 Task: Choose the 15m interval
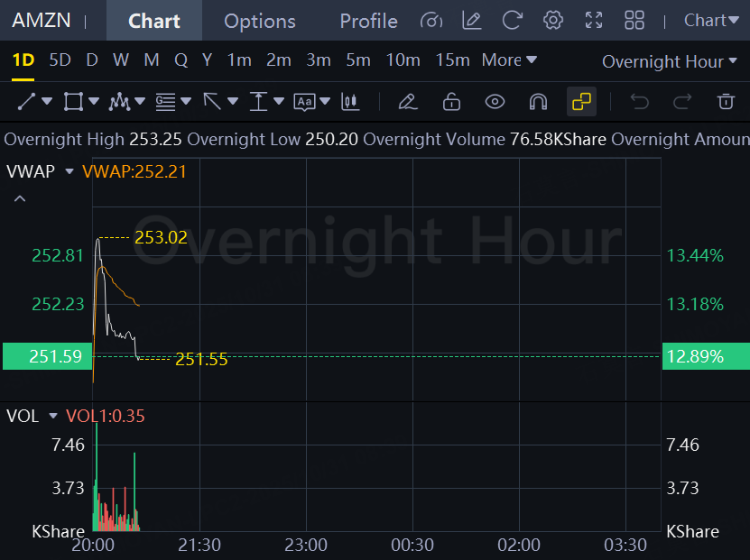[x=452, y=60]
